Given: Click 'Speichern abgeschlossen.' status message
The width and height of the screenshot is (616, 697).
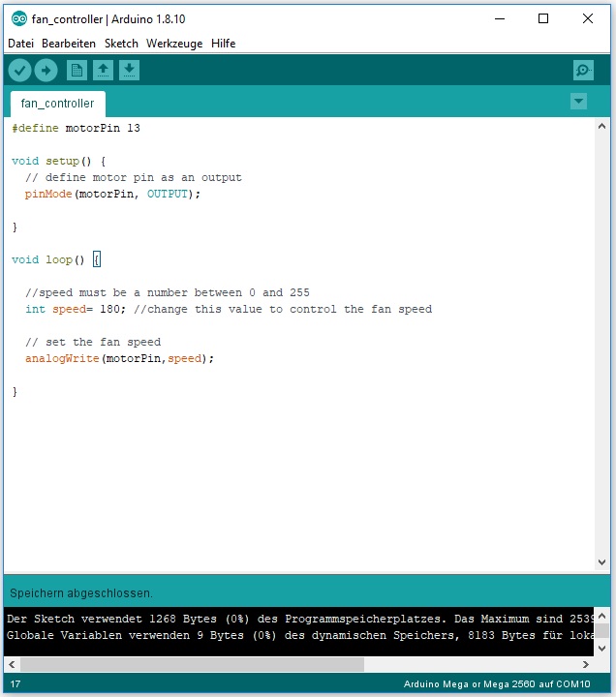Looking at the screenshot, I should [x=81, y=593].
